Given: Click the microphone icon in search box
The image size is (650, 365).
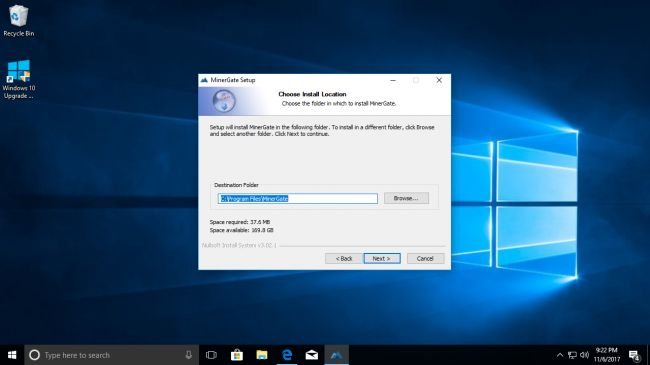Looking at the screenshot, I should pyautogui.click(x=188, y=355).
